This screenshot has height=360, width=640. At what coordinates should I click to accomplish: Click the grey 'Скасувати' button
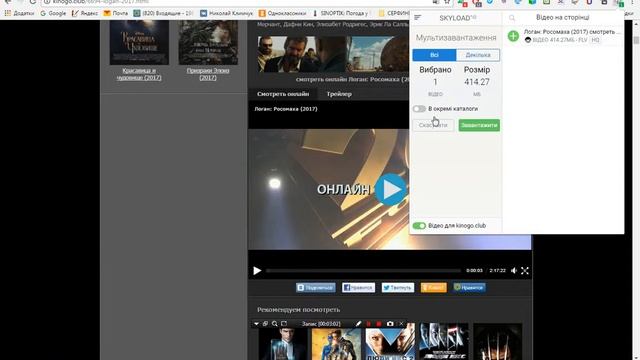pos(433,125)
